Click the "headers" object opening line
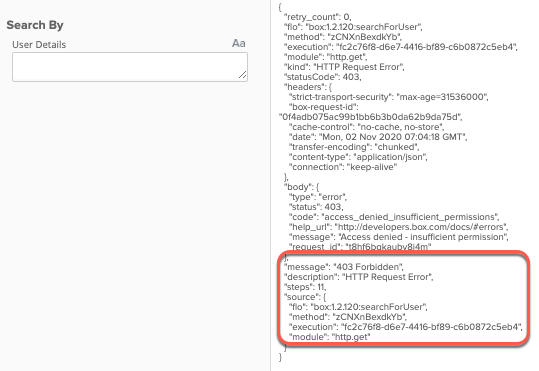Screen dimensions: 539x371 (x=308, y=87)
